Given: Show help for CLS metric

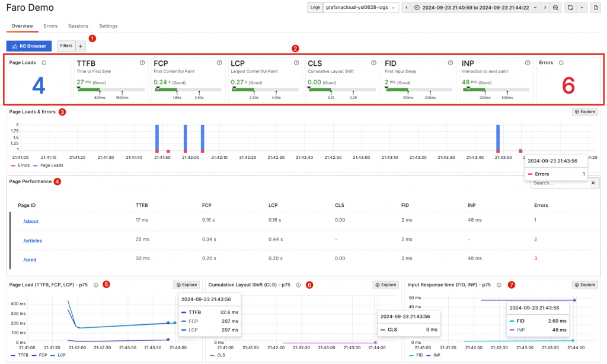Looking at the screenshot, I should [x=373, y=63].
